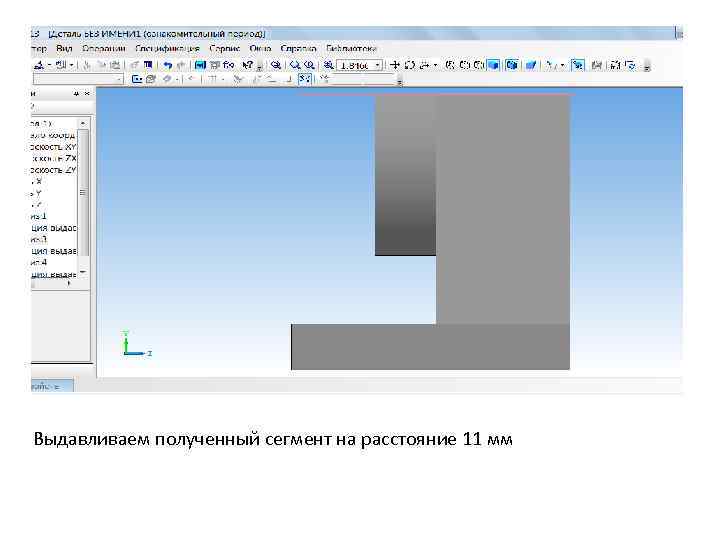The height and width of the screenshot is (540, 720).
Task: Open the new document dropdown arrow
Action: click(x=49, y=65)
